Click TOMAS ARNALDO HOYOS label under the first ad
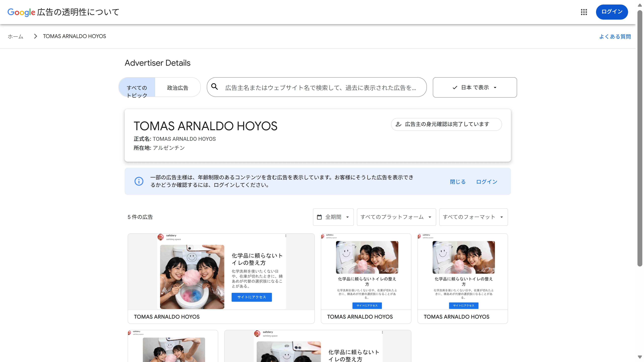 point(167,317)
